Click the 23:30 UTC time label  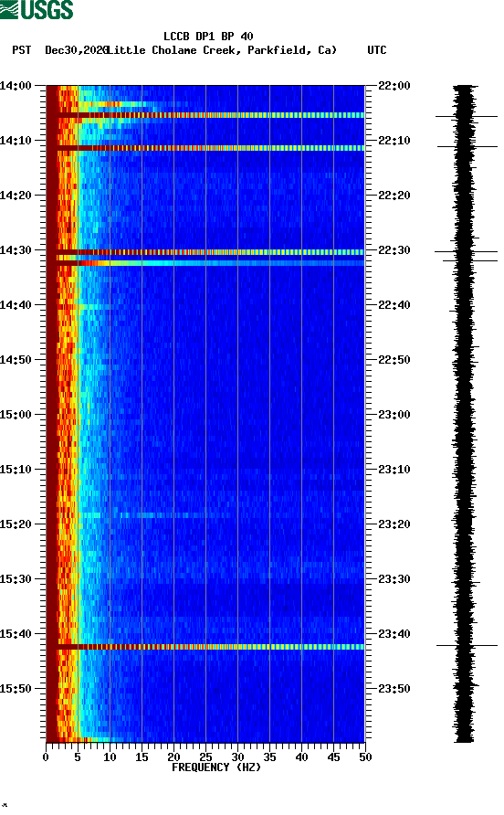(x=394, y=579)
